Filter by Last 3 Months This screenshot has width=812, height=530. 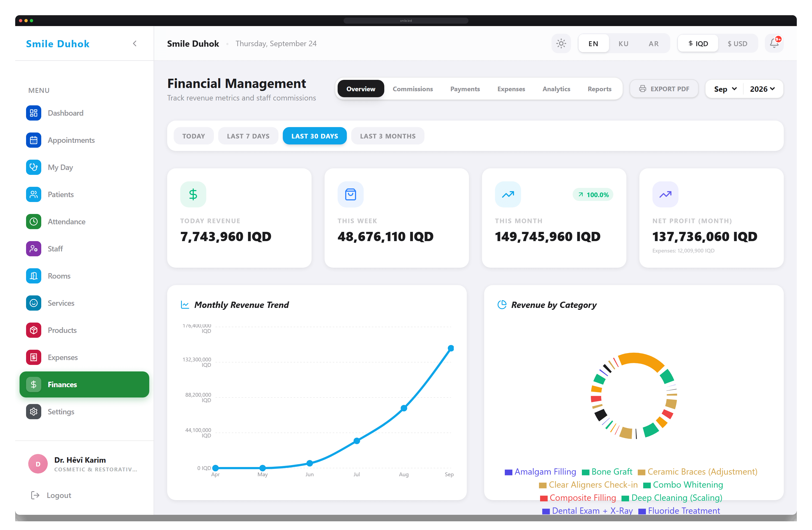click(388, 136)
